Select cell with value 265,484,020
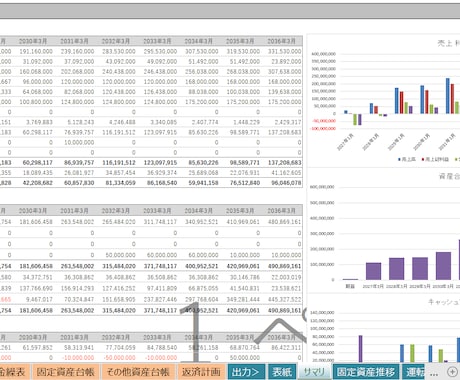The image size is (460, 380). [119, 222]
